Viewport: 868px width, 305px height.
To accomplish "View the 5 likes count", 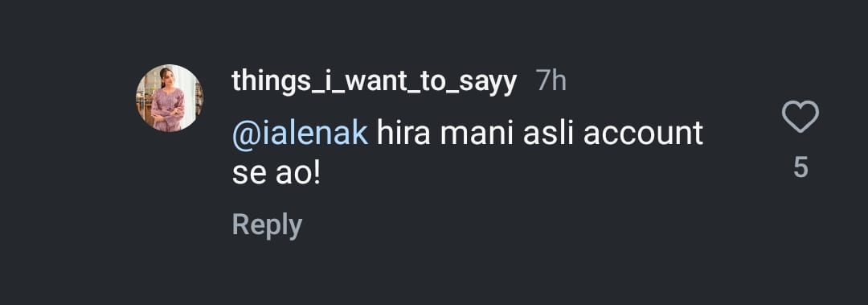I will [800, 167].
